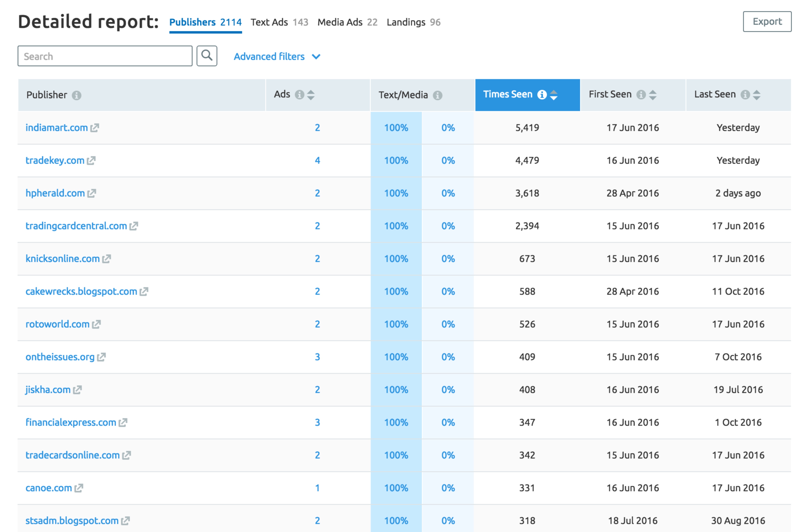Show info tooltip for First Seen column
This screenshot has height=532, width=803.
click(641, 94)
